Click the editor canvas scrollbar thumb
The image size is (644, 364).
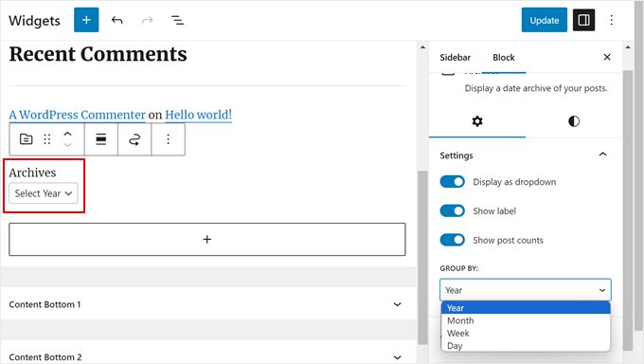422,258
